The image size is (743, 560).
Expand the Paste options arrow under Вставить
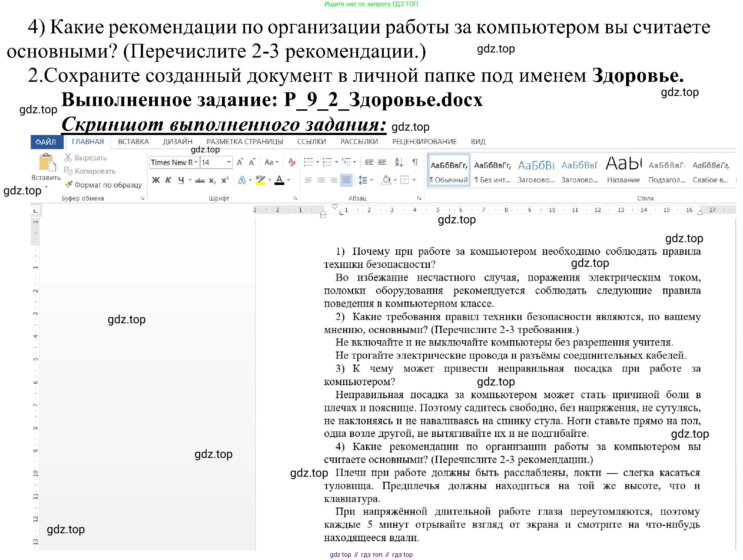point(46,187)
